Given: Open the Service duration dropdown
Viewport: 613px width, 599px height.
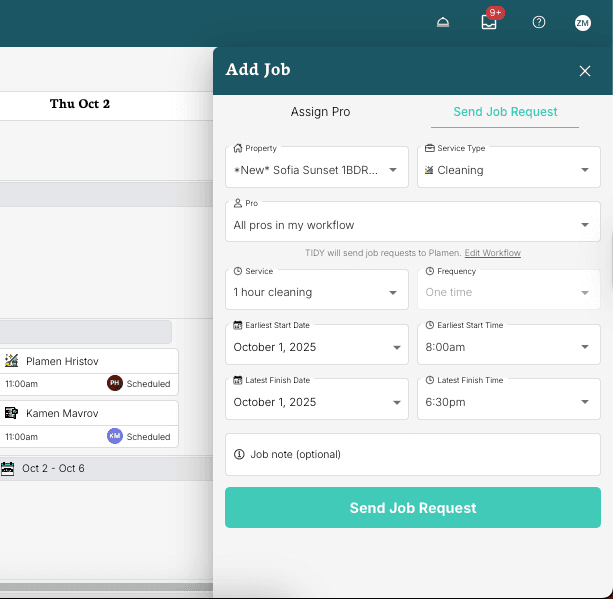Looking at the screenshot, I should click(316, 292).
